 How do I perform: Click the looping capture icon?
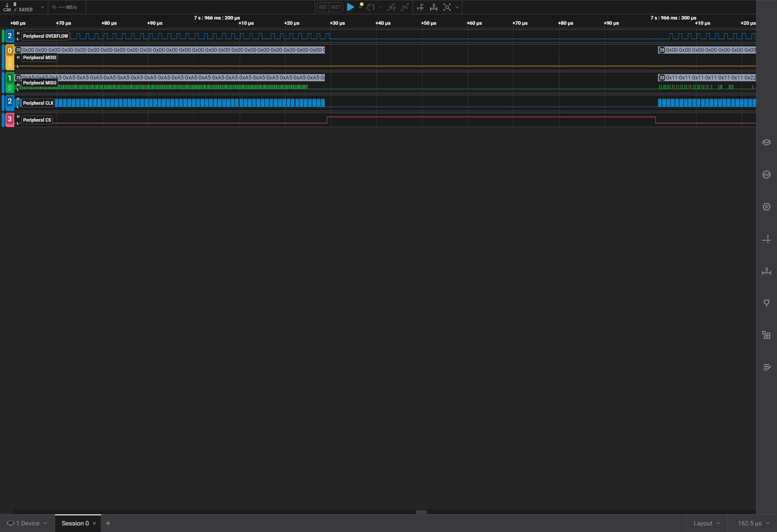(371, 7)
